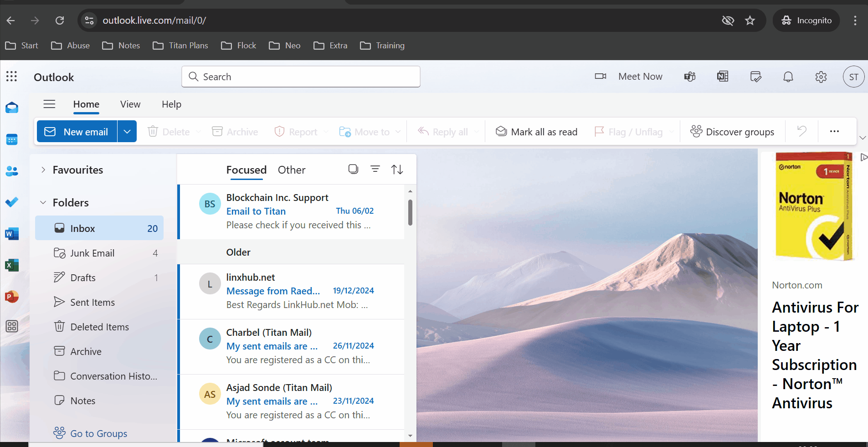Open Delete dropdown arrow
This screenshot has height=447, width=868.
click(198, 132)
